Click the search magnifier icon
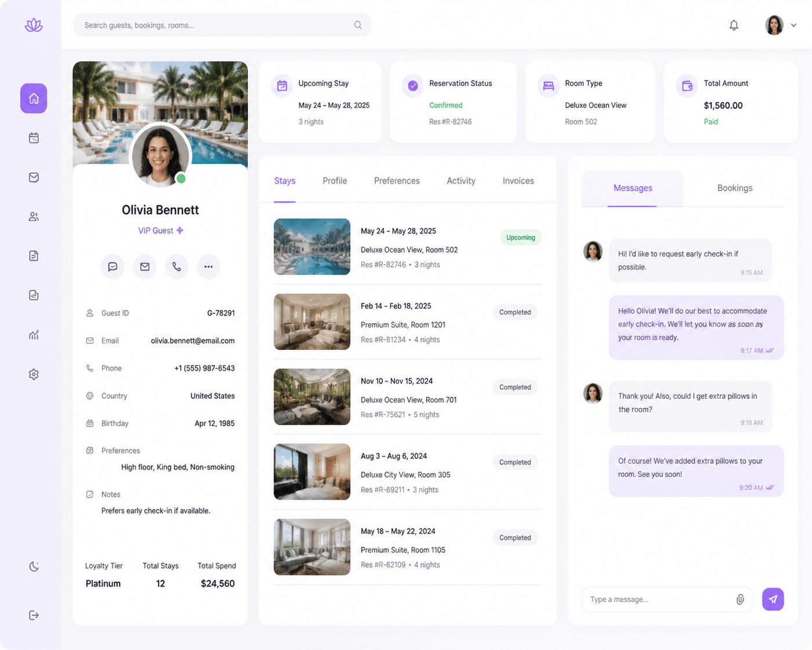Screen dimensions: 812x650 pyautogui.click(x=358, y=25)
